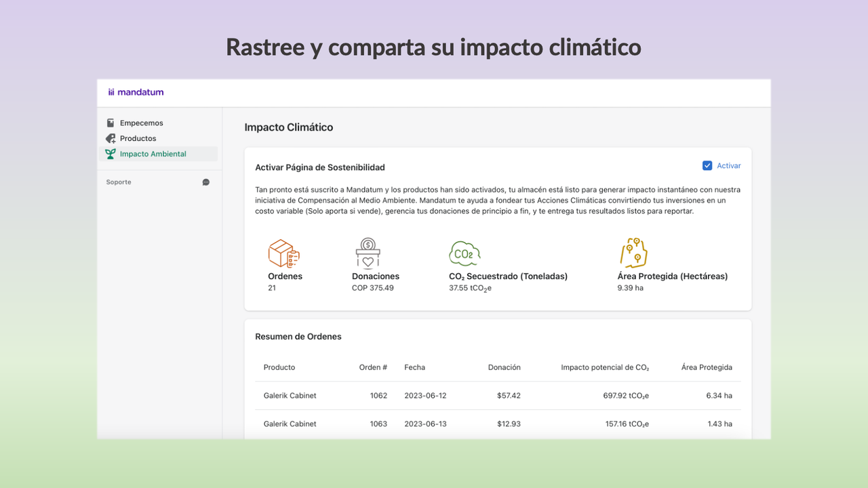
Task: Click the sustainability description paragraph
Action: [x=498, y=201]
